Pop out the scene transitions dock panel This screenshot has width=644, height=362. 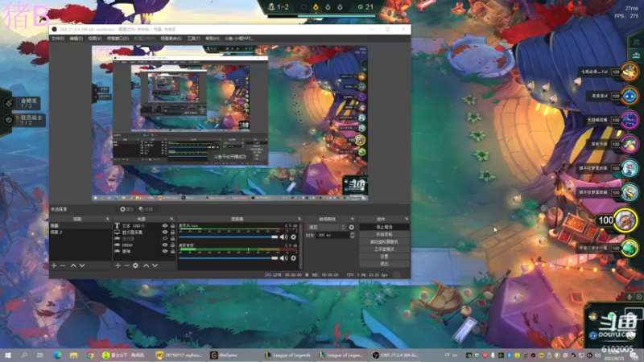point(353,219)
